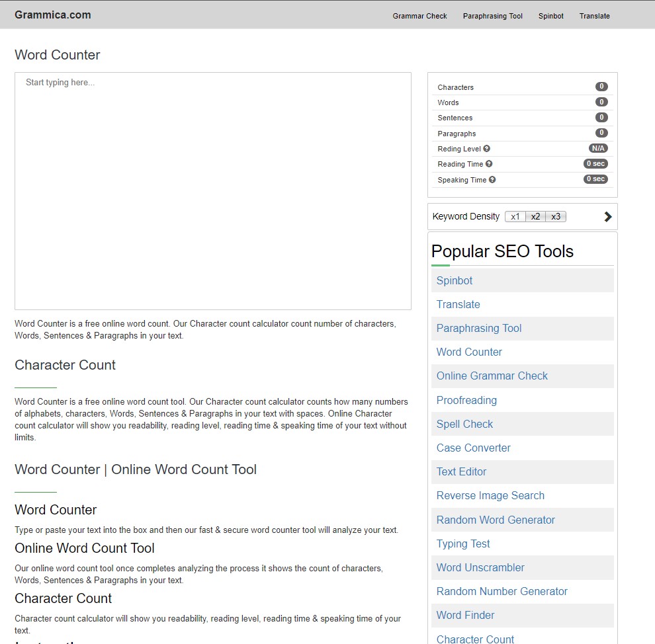The width and height of the screenshot is (655, 644).
Task: Select the x1 keyword density option
Action: pyautogui.click(x=515, y=217)
